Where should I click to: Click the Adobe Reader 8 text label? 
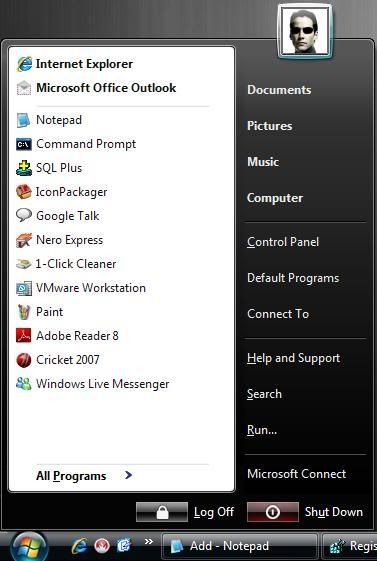pyautogui.click(x=77, y=336)
